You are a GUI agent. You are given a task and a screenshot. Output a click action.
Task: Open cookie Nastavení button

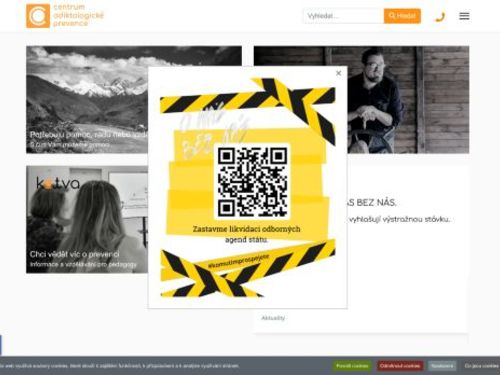pos(442,366)
